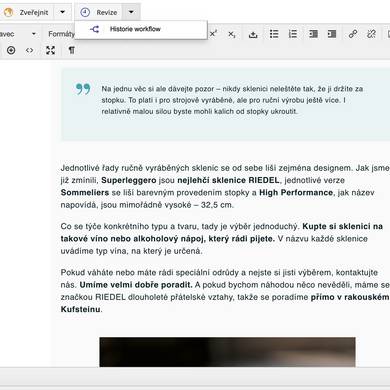Toggle show paragraph marks (pilcrow)

pos(71,50)
